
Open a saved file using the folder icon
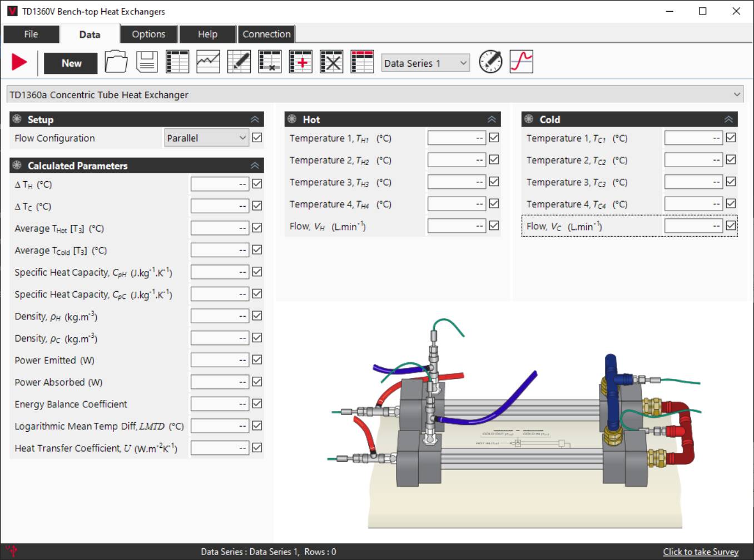(116, 61)
